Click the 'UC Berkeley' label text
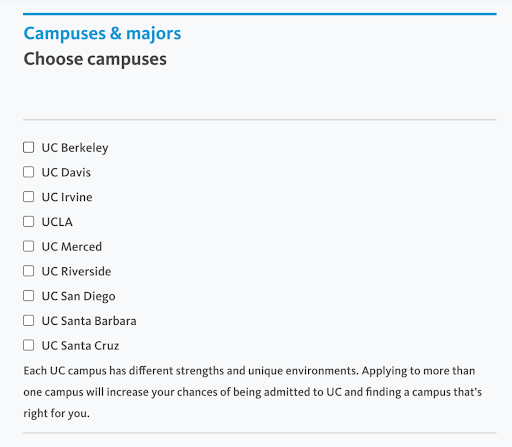This screenshot has height=447, width=512. click(x=75, y=148)
